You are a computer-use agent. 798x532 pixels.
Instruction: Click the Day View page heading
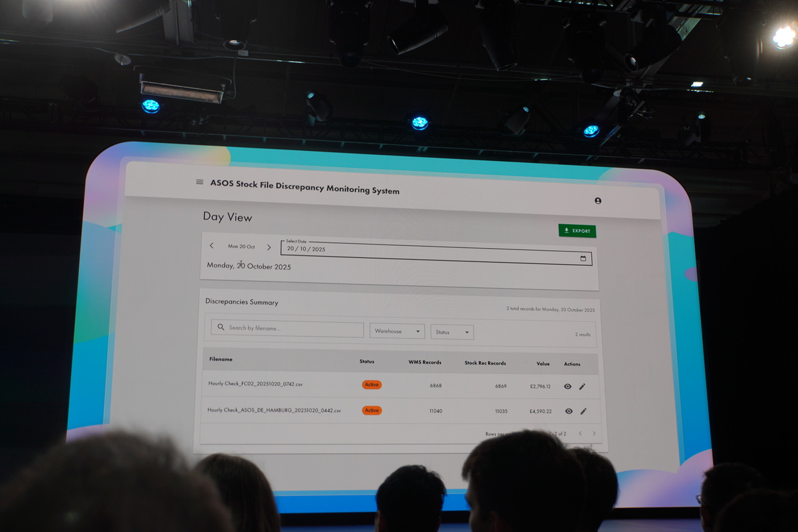pos(227,217)
